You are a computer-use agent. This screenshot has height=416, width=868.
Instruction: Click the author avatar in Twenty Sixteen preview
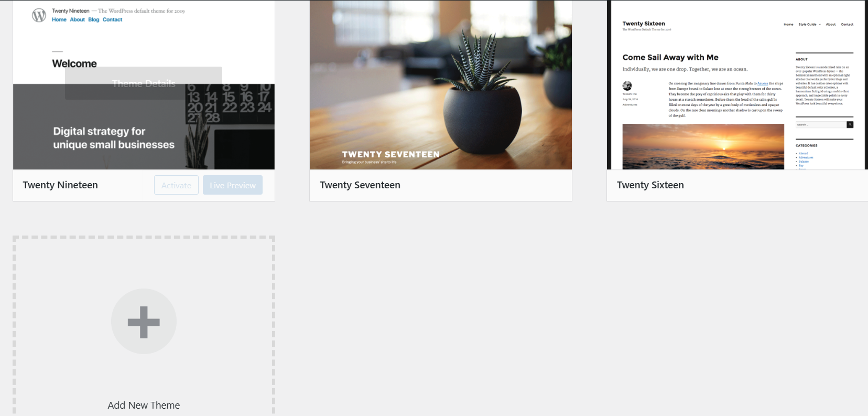point(627,86)
